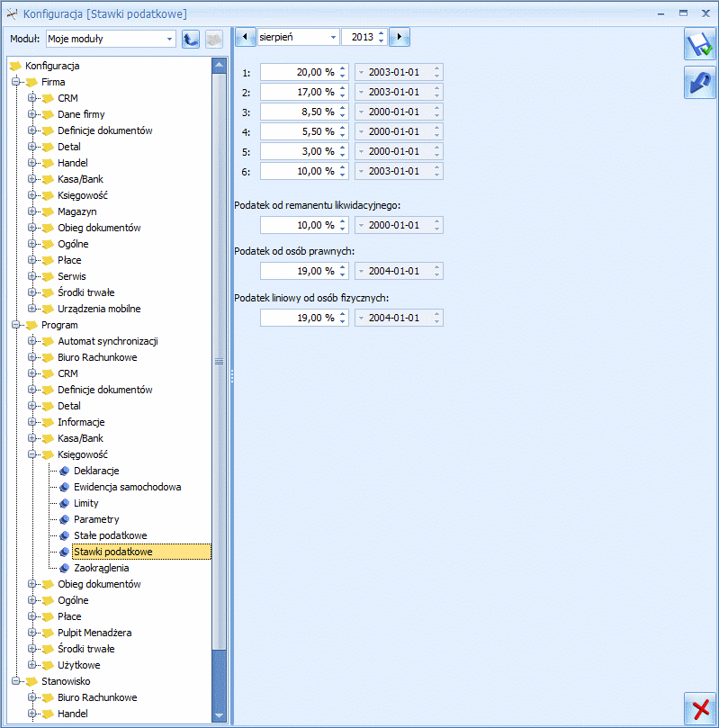719x728 pixels.
Task: Click the red X cancel button
Action: 699,708
